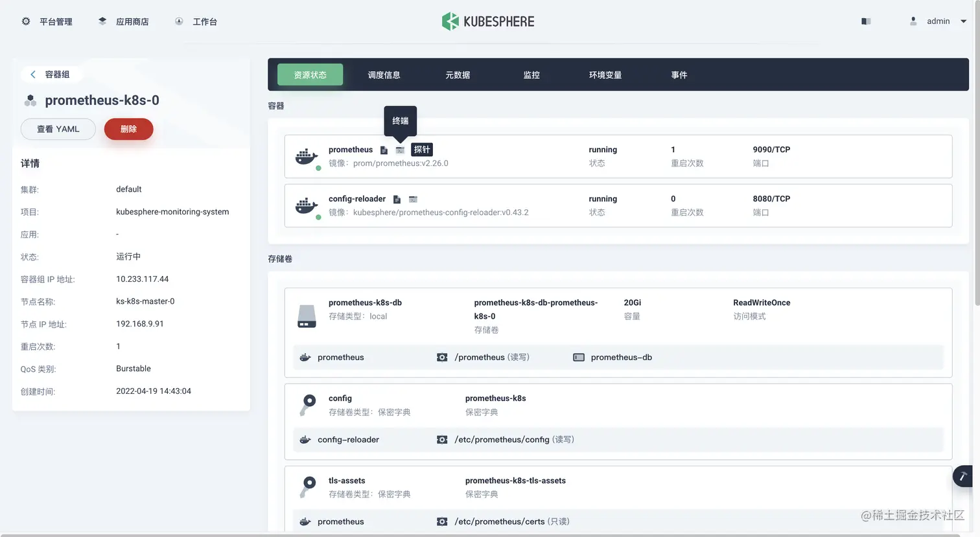Click the config volume key icon
The image size is (980, 537).
point(308,405)
